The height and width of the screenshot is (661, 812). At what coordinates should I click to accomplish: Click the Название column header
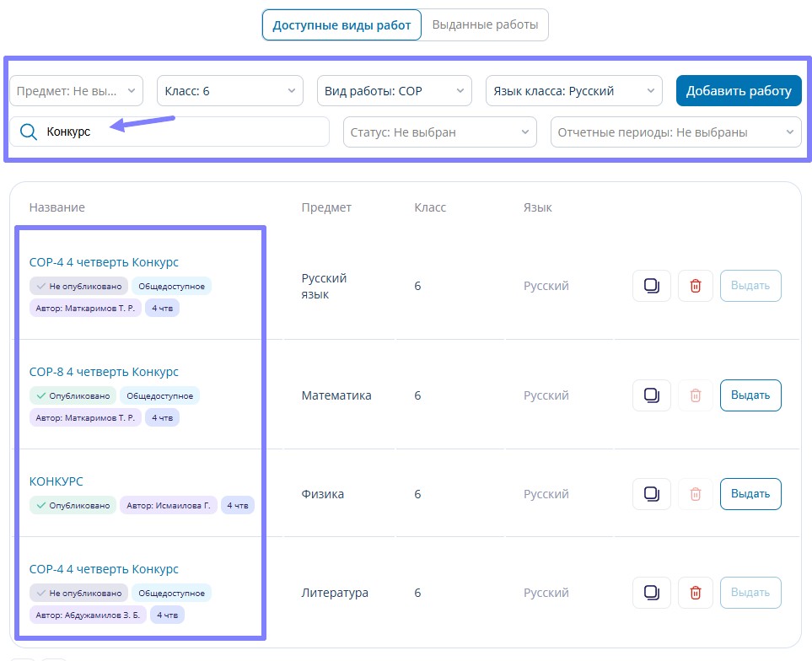click(x=57, y=207)
